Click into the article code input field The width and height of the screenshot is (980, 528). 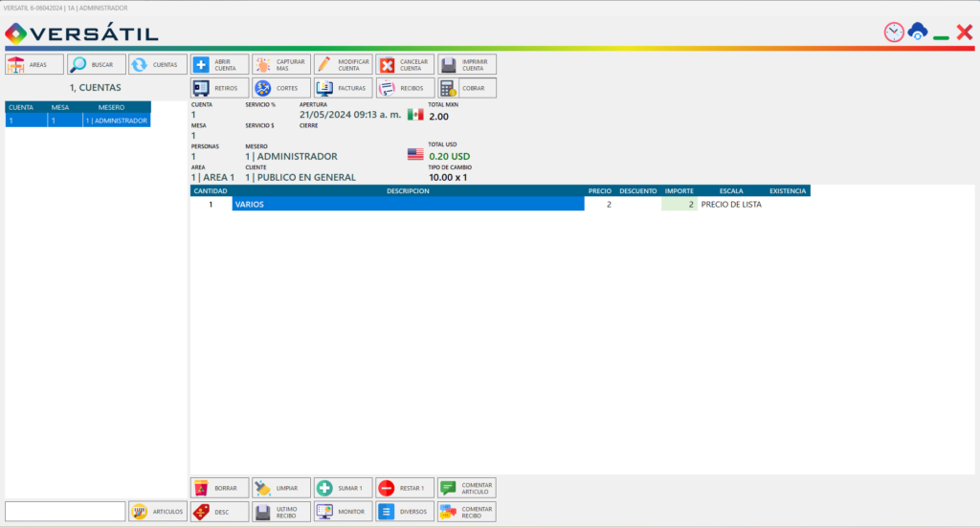[65, 511]
